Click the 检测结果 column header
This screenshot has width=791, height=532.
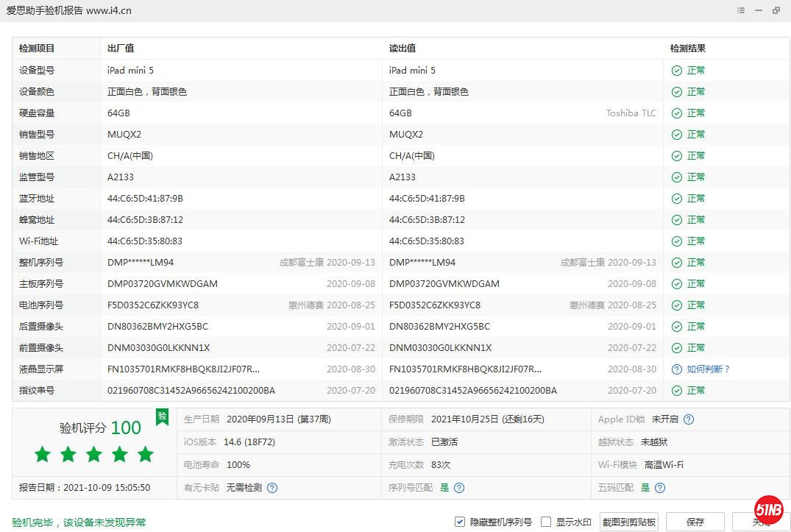point(687,49)
